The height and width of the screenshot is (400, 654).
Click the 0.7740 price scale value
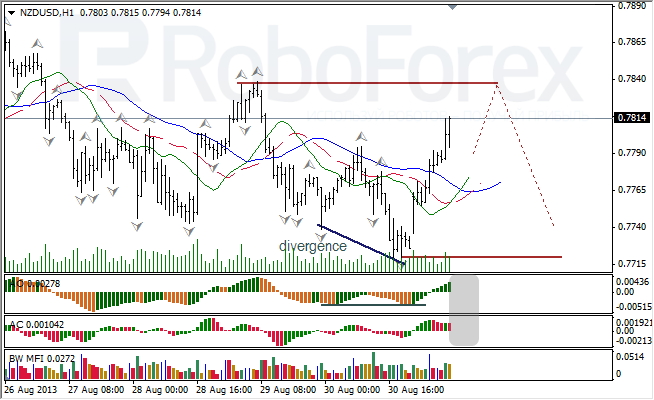click(631, 227)
